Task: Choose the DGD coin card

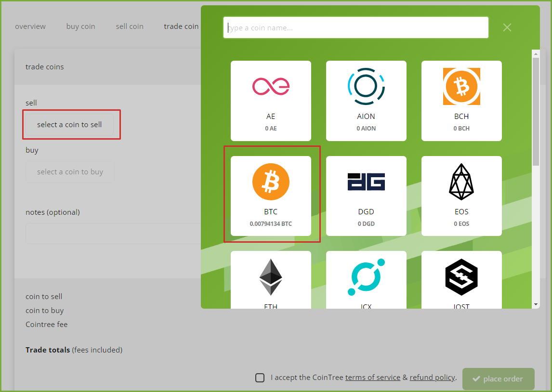Action: (x=366, y=196)
